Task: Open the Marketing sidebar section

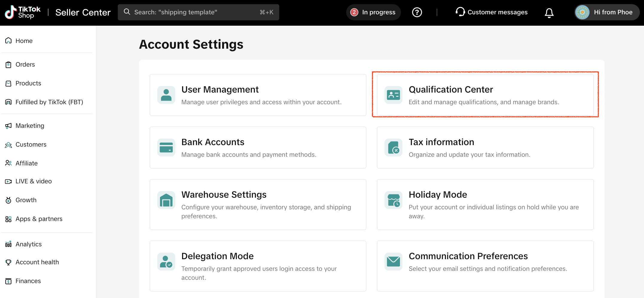Action: [30, 126]
